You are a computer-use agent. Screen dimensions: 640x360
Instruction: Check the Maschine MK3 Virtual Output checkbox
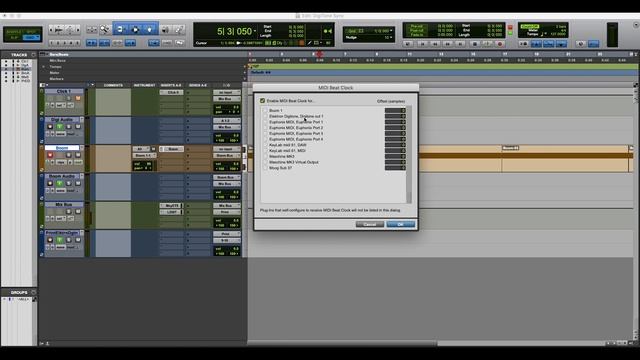tap(265, 162)
